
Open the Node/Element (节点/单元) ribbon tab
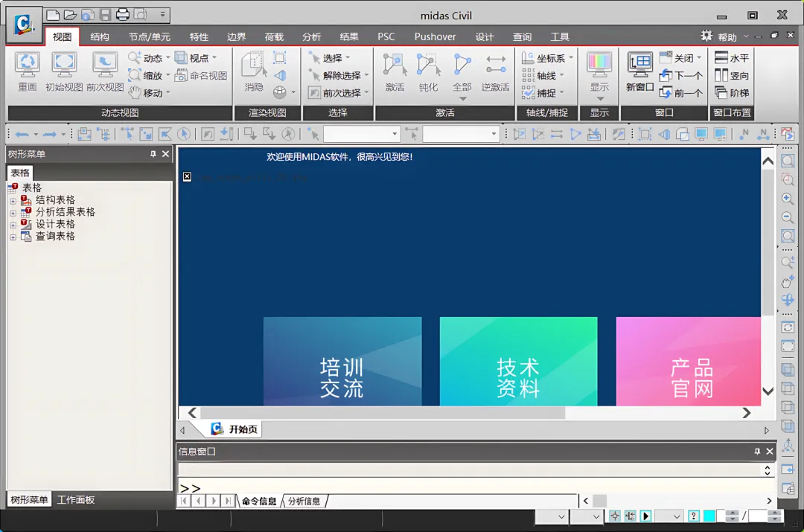point(149,37)
